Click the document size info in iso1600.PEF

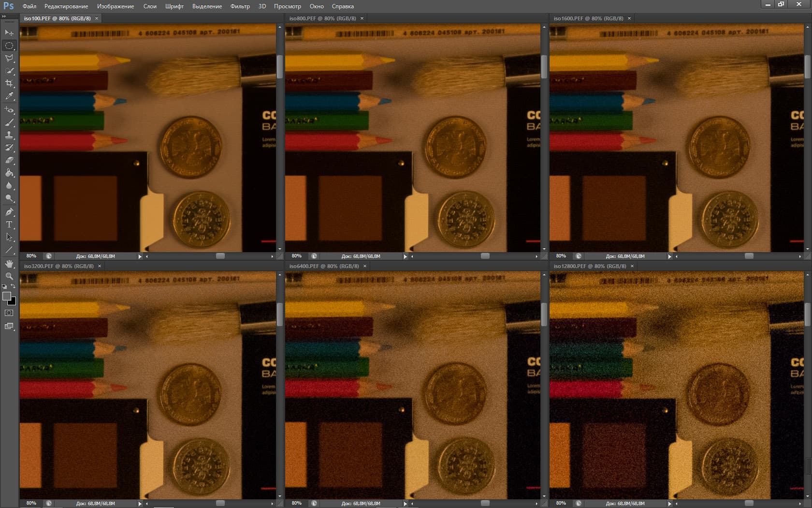[625, 256]
